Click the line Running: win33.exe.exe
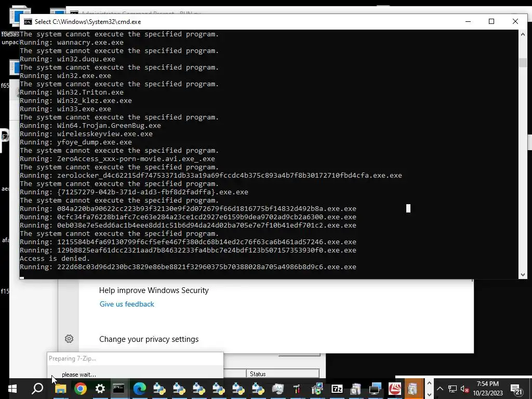This screenshot has width=532, height=399. coord(65,109)
